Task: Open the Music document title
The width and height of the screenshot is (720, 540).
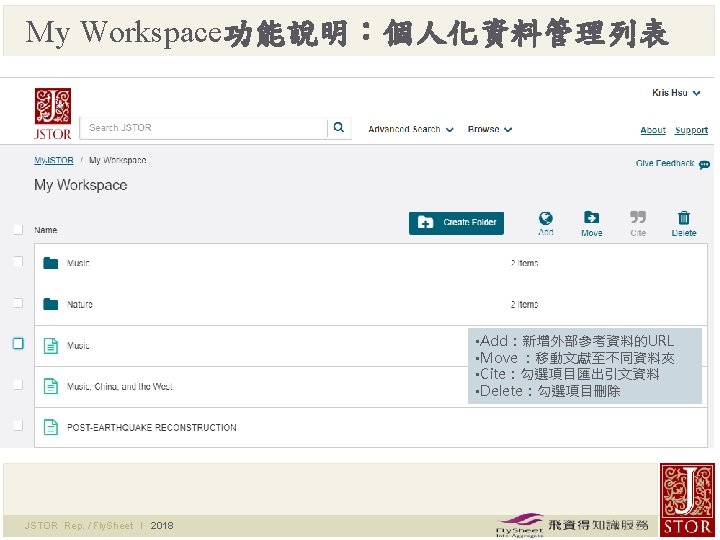Action: point(78,345)
